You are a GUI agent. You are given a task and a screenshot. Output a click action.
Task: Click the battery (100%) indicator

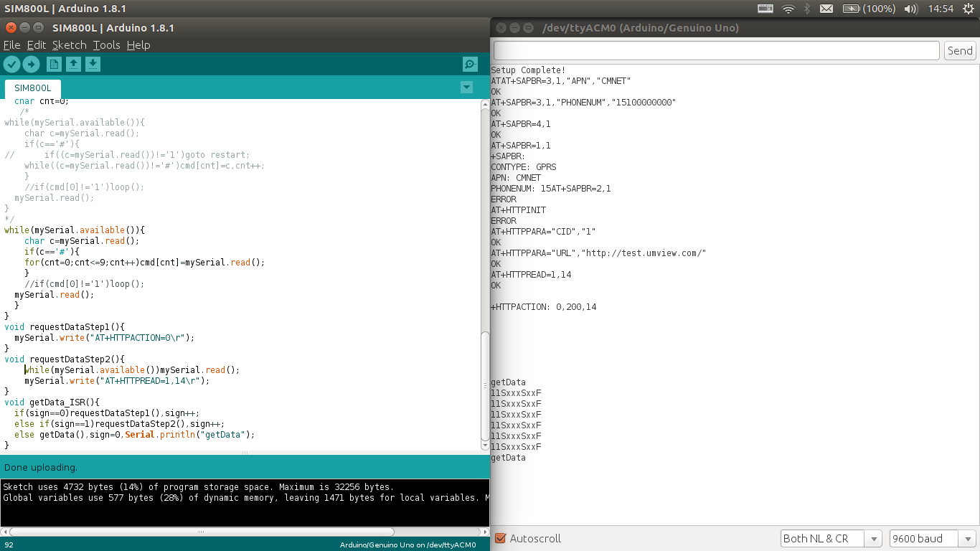[869, 9]
